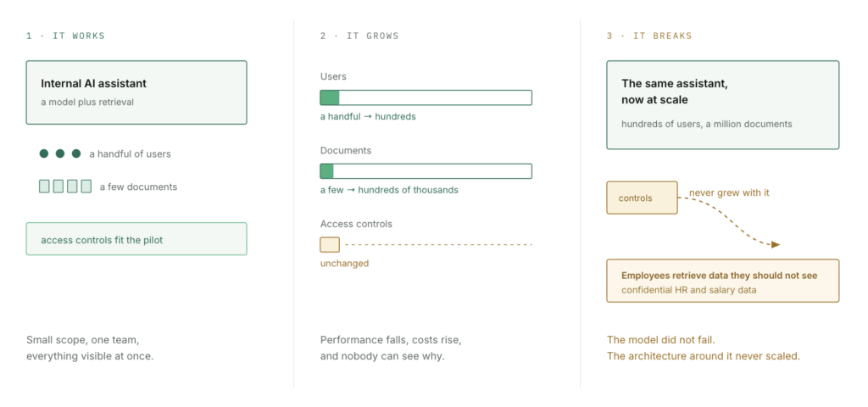Click 'The same assistant, now at scale' box
This screenshot has width=868, height=407.
pyautogui.click(x=722, y=105)
